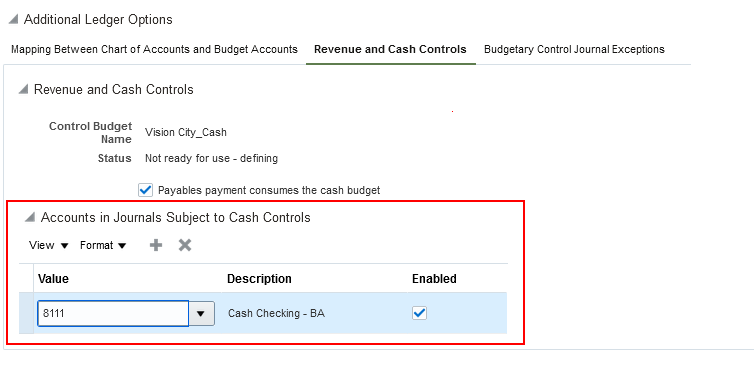The image size is (754, 365).
Task: Collapse the Revenue and Cash Controls section triangle
Action: [x=23, y=89]
